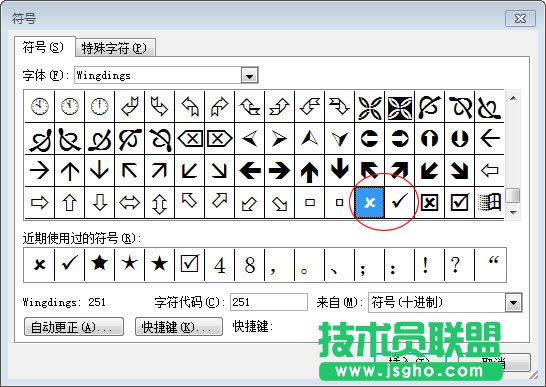The width and height of the screenshot is (546, 387).
Task: Pick the question mark in recent symbols
Action: click(x=459, y=264)
